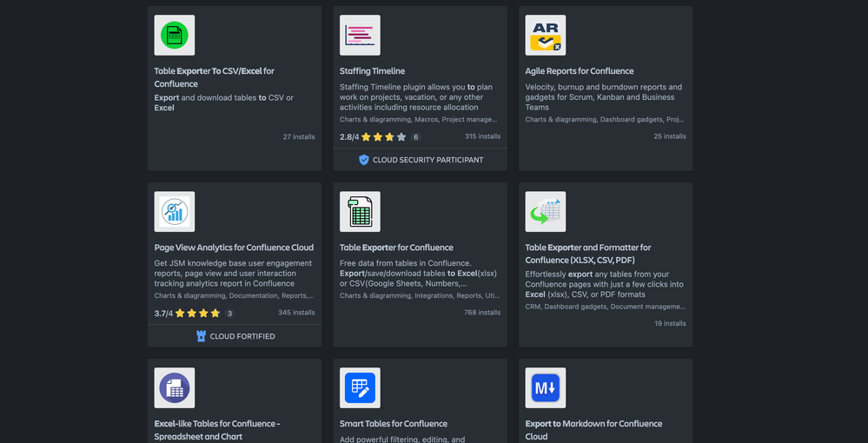Click '345 installs' text
Image resolution: width=868 pixels, height=443 pixels.
296,313
